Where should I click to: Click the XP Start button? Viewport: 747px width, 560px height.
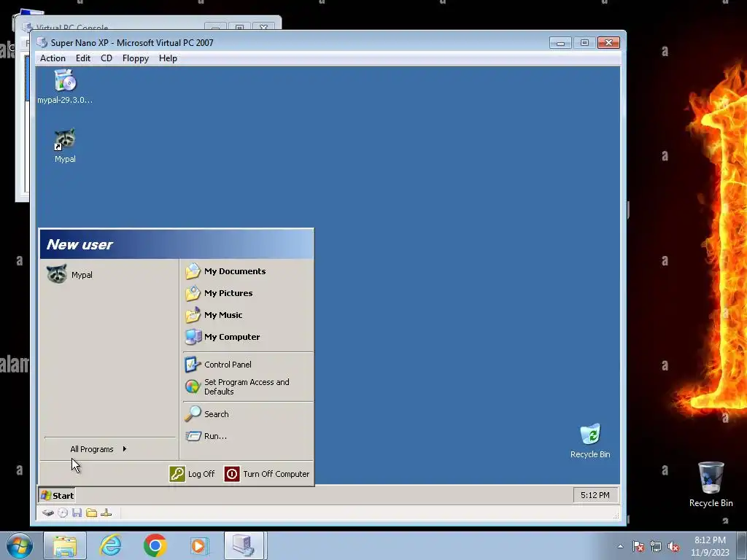coord(57,495)
